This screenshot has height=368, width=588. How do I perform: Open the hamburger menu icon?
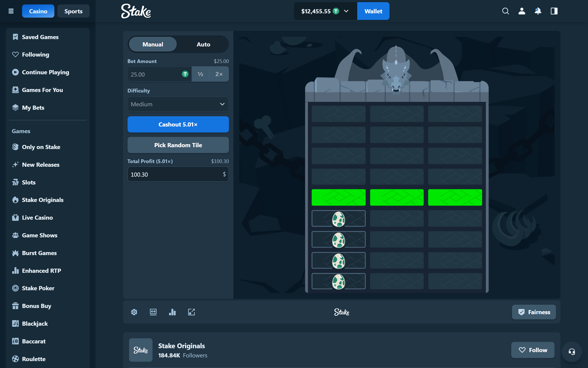[x=11, y=11]
